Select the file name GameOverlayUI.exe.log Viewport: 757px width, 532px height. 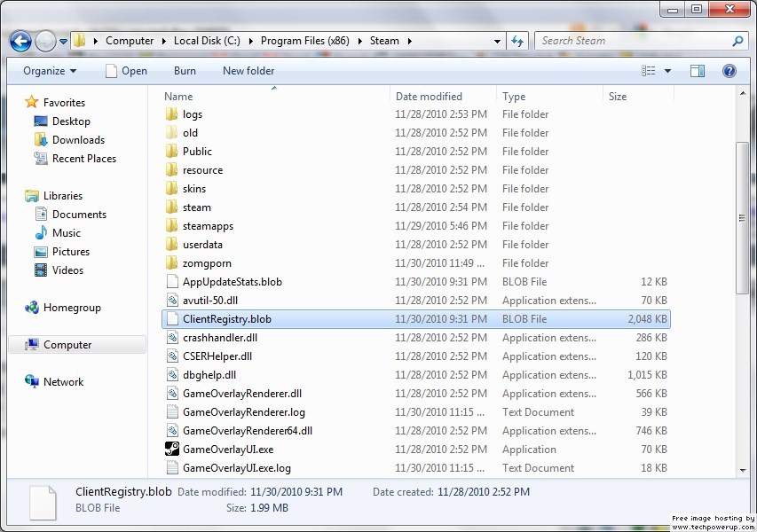click(237, 468)
